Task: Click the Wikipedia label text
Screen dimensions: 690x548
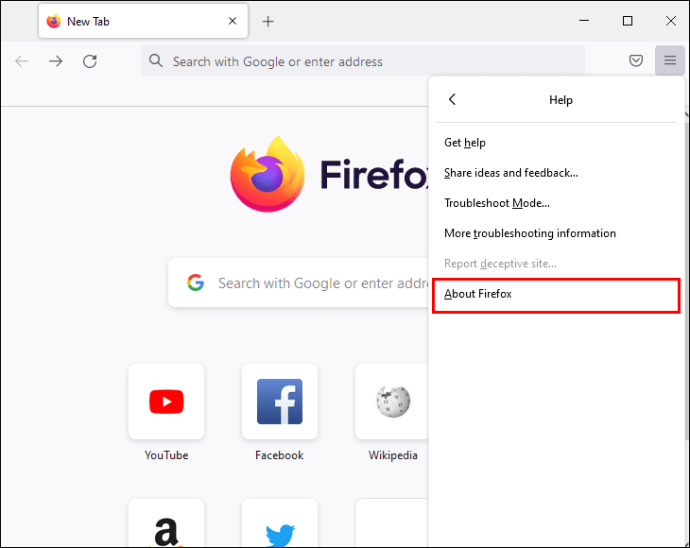Action: (393, 455)
